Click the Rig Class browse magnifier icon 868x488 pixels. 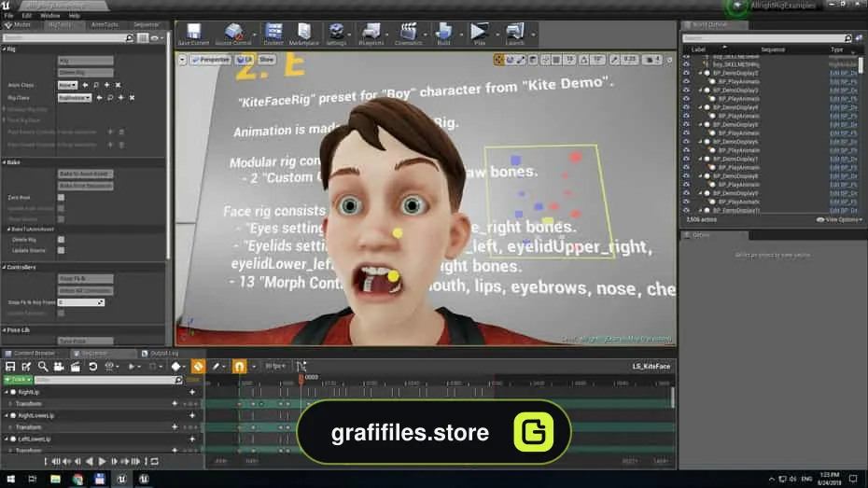pyautogui.click(x=110, y=98)
